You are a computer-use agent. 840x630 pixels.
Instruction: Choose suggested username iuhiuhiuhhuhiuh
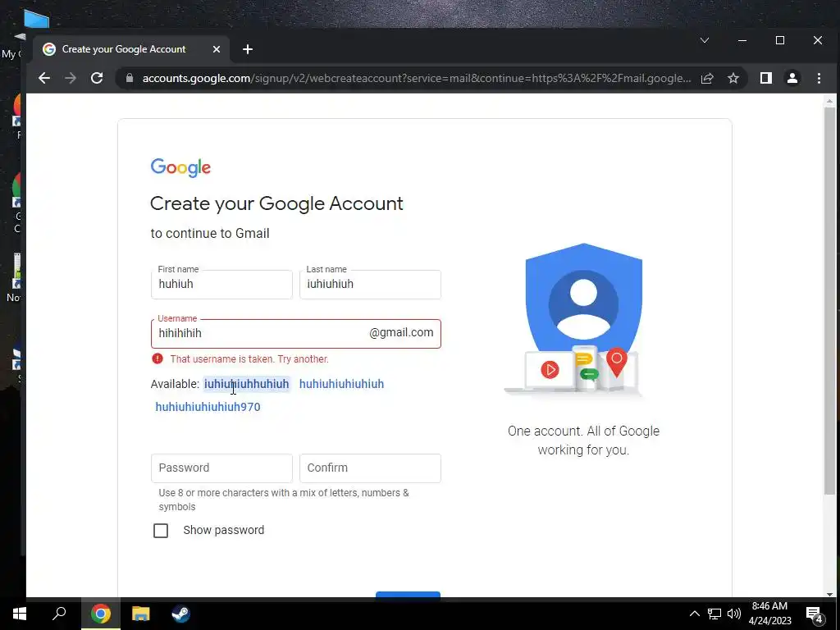(x=246, y=384)
